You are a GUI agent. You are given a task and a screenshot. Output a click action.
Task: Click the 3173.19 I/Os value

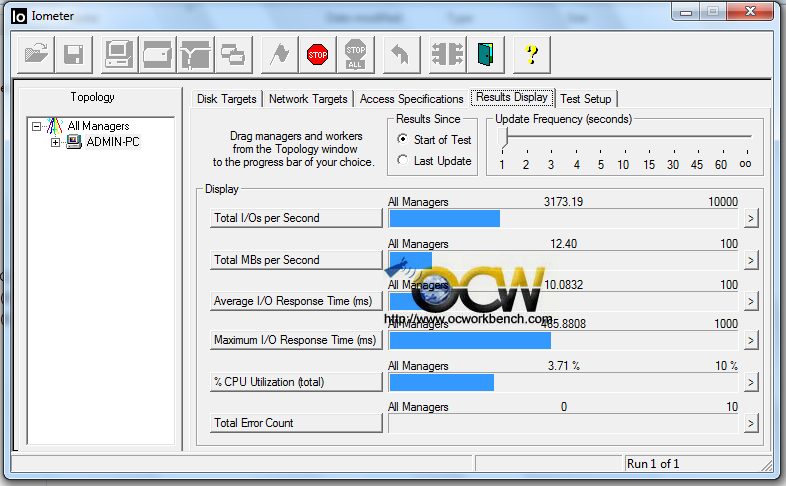coord(563,202)
